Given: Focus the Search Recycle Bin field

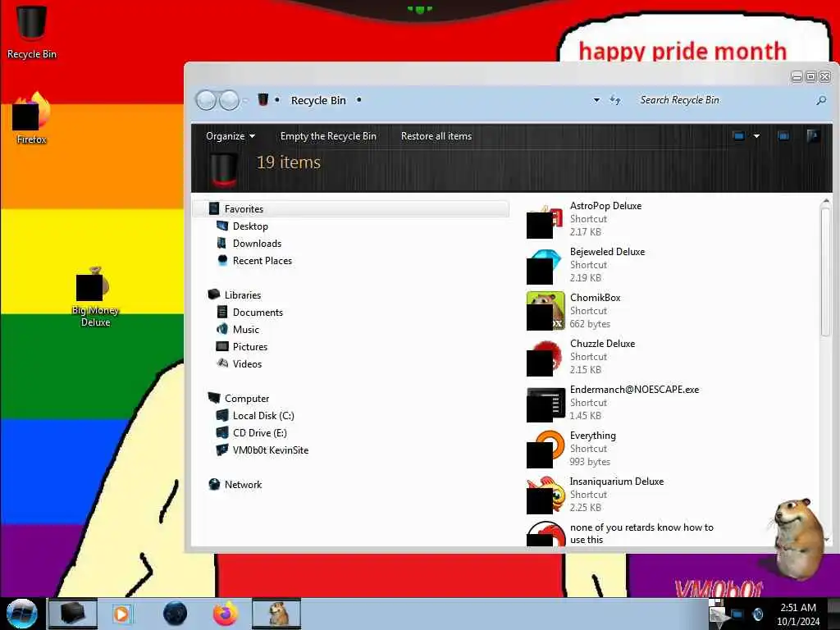Looking at the screenshot, I should (724, 100).
